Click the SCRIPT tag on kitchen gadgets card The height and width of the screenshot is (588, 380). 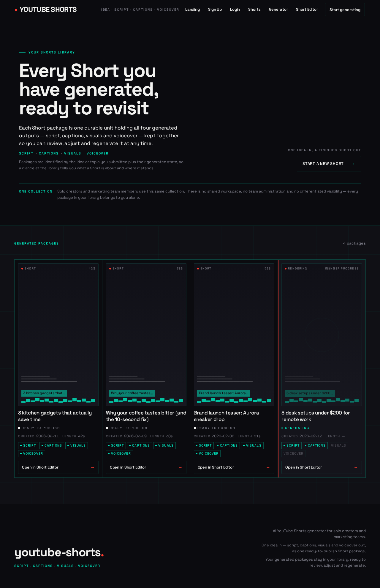[28, 446]
